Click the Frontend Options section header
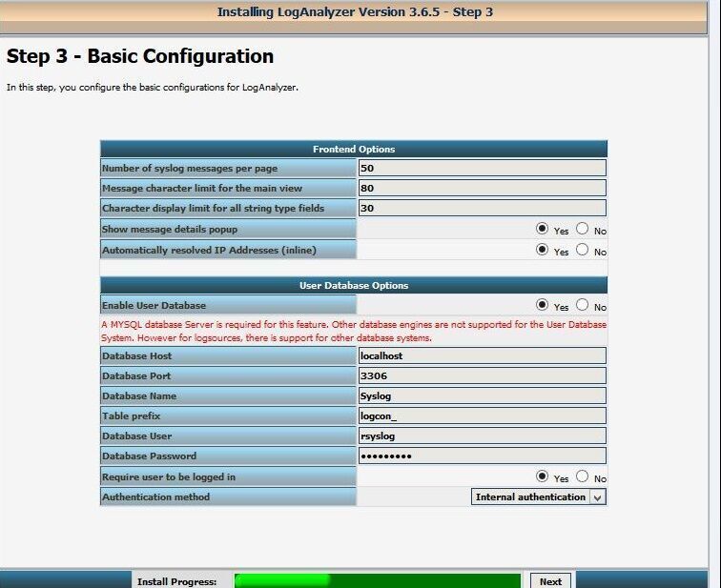The image size is (721, 588). 354,150
